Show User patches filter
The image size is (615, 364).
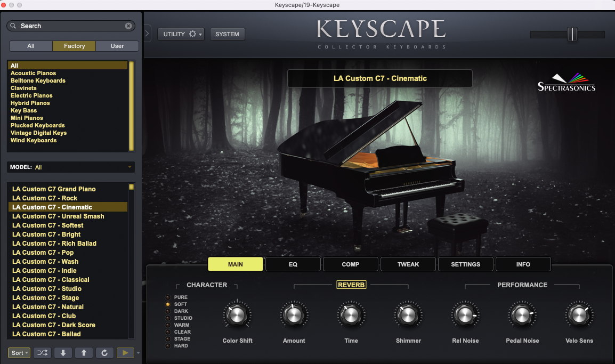[x=117, y=46]
